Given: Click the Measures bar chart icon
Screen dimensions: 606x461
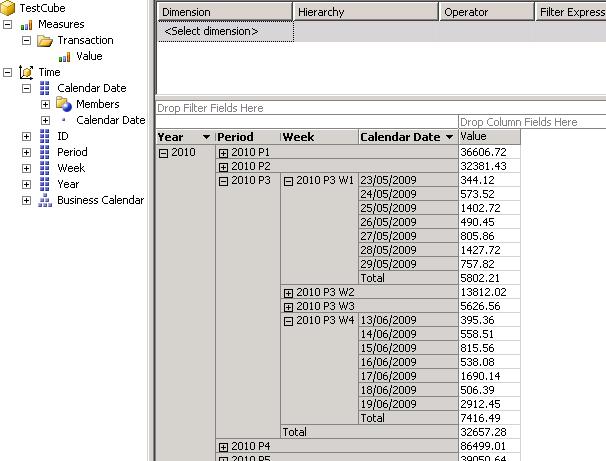Looking at the screenshot, I should pyautogui.click(x=26, y=25).
